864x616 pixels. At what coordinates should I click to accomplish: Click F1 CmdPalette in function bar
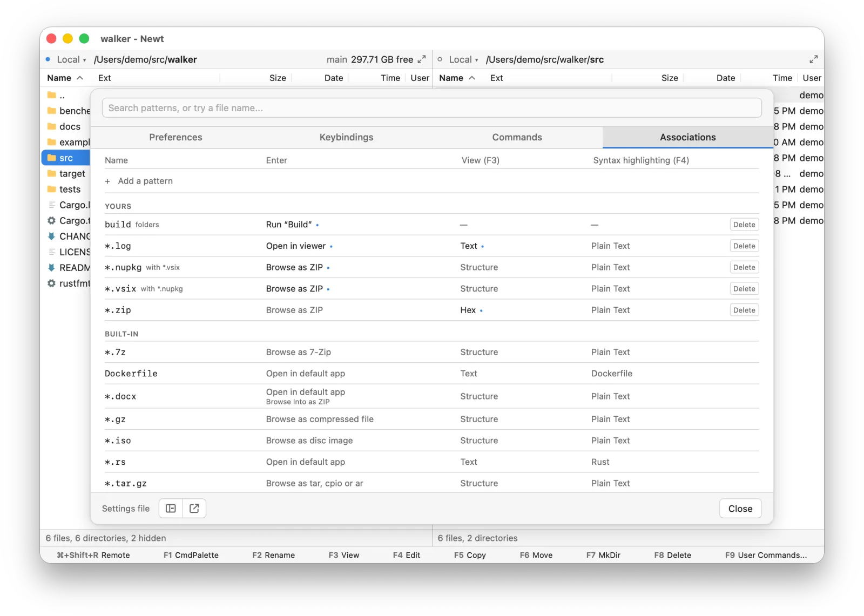click(x=191, y=555)
